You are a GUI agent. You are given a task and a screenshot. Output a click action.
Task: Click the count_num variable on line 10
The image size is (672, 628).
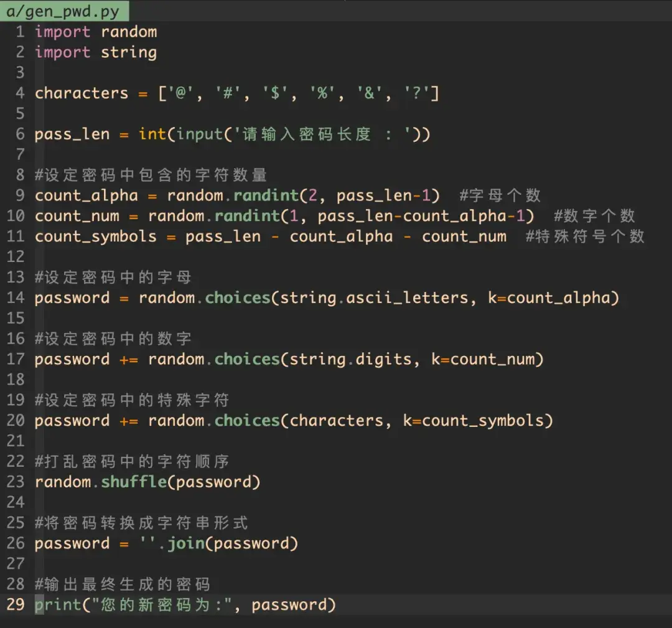76,216
